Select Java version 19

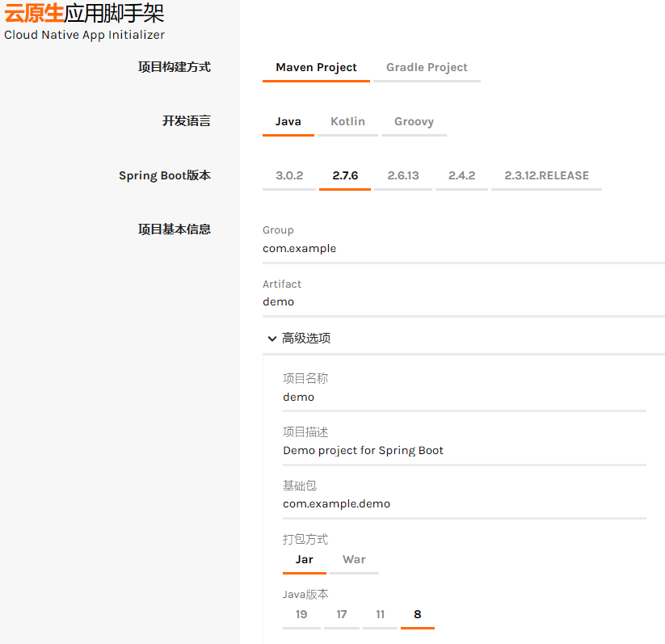(x=301, y=614)
